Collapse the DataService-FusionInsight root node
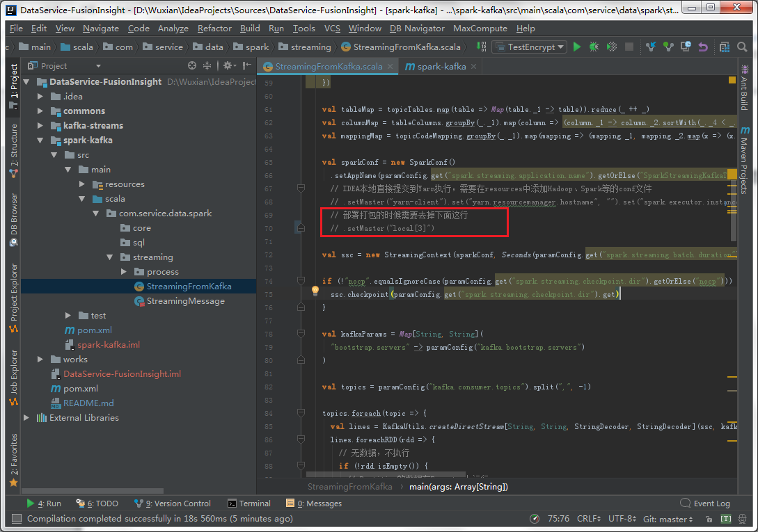758x532 pixels. tap(26, 81)
